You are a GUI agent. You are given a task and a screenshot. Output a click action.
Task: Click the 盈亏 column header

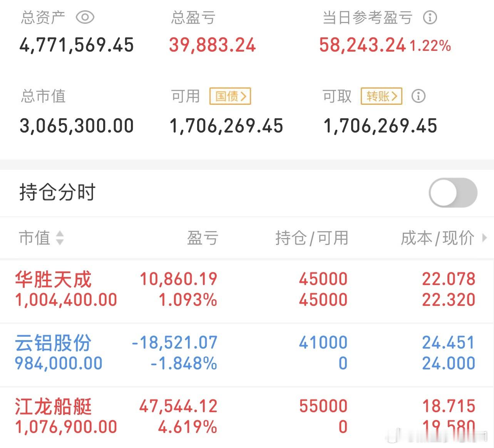coord(202,238)
